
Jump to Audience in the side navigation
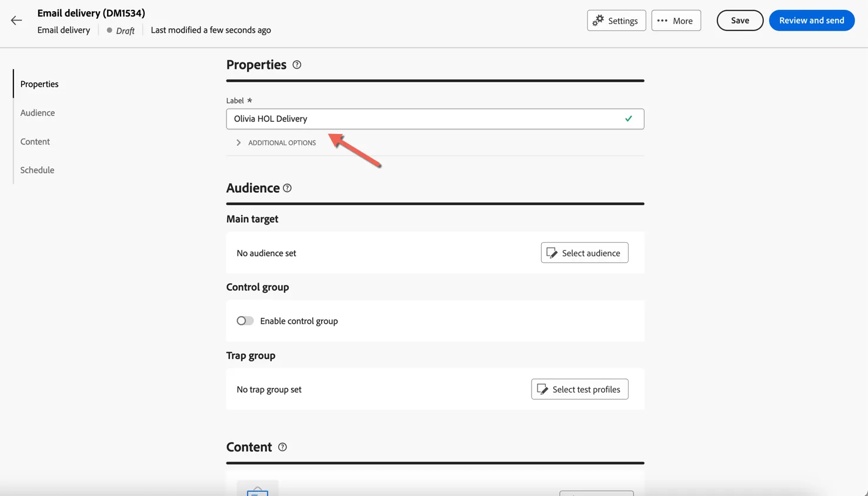(x=38, y=113)
